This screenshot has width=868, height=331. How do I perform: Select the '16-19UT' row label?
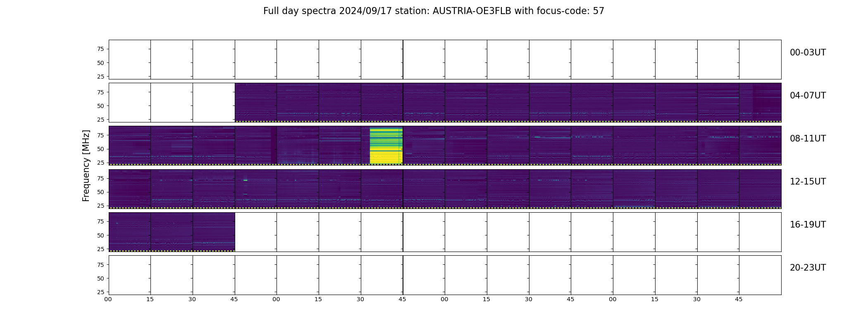coord(808,225)
